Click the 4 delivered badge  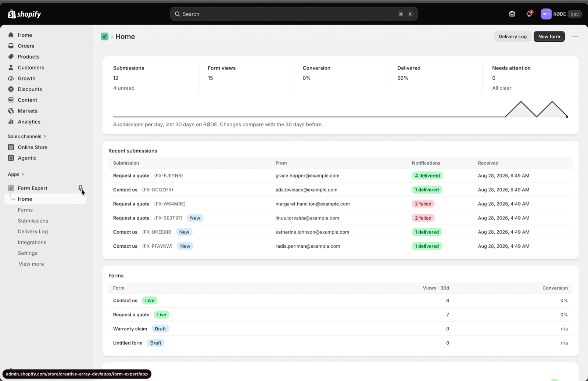427,176
